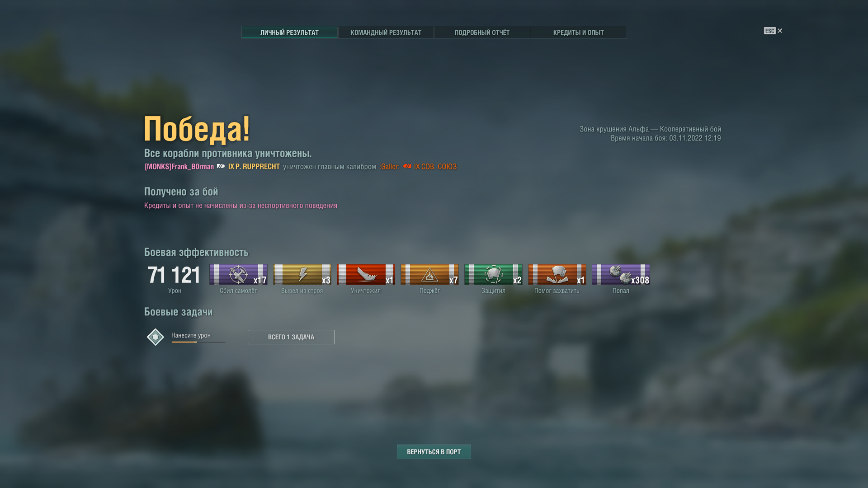Click the aircraft shot down ribbon x17
The width and height of the screenshot is (868, 488).
point(238,275)
